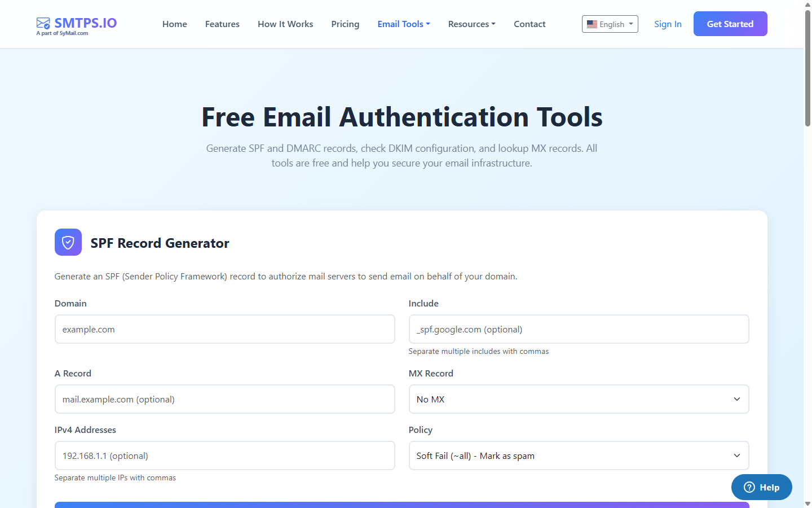Viewport: 812px width, 508px height.
Task: Open the MX Record dropdown
Action: tap(579, 399)
